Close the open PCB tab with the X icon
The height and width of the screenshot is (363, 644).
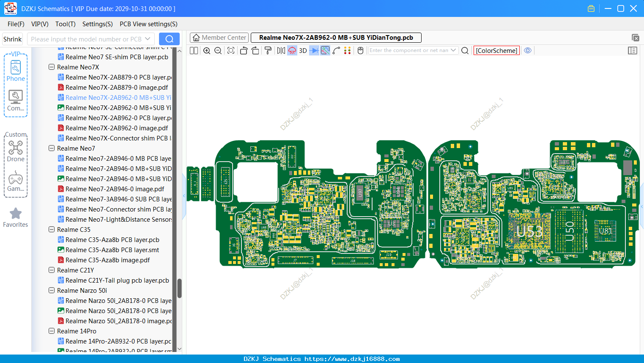(x=635, y=38)
